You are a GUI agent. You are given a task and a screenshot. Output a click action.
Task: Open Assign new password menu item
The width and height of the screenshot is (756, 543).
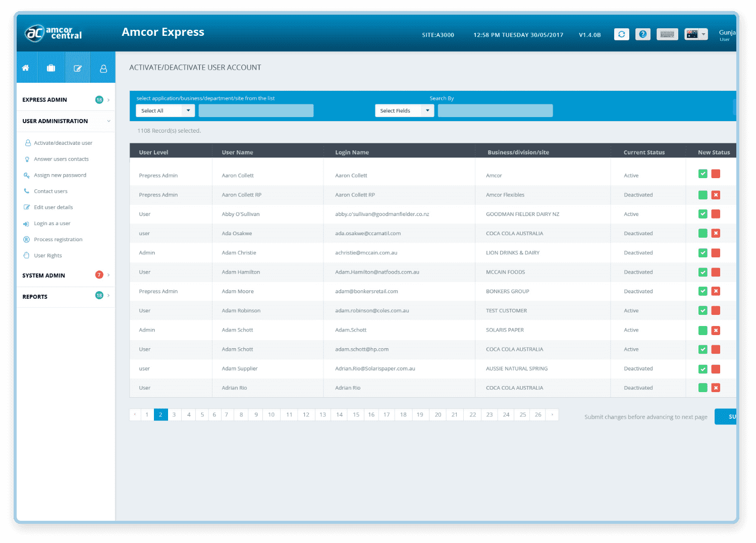coord(60,175)
